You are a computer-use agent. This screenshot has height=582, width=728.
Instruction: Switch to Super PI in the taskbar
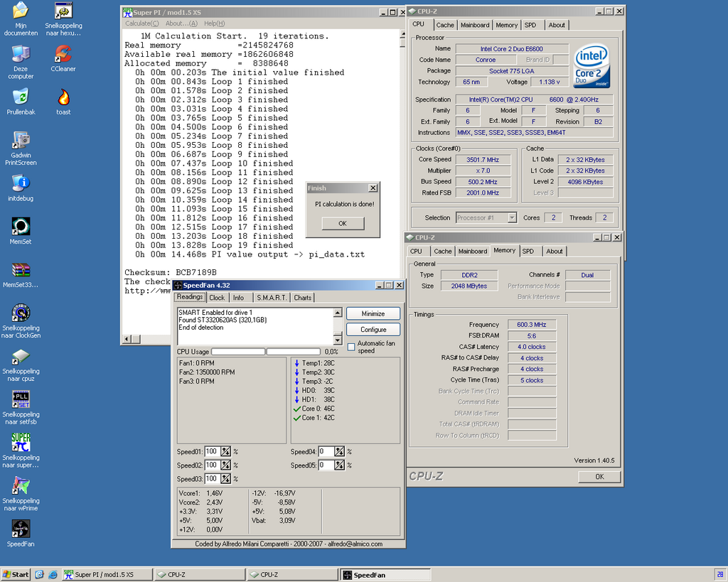107,575
